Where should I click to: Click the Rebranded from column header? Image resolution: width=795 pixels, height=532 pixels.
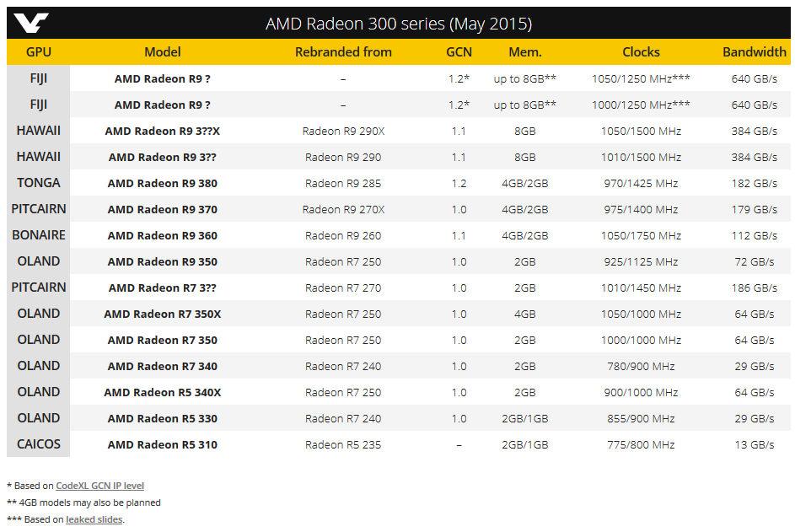pos(343,51)
